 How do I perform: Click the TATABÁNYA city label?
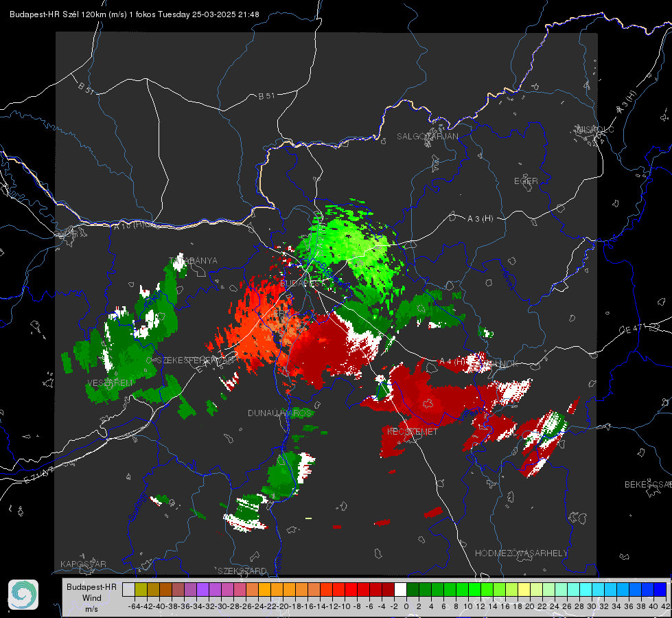click(194, 260)
